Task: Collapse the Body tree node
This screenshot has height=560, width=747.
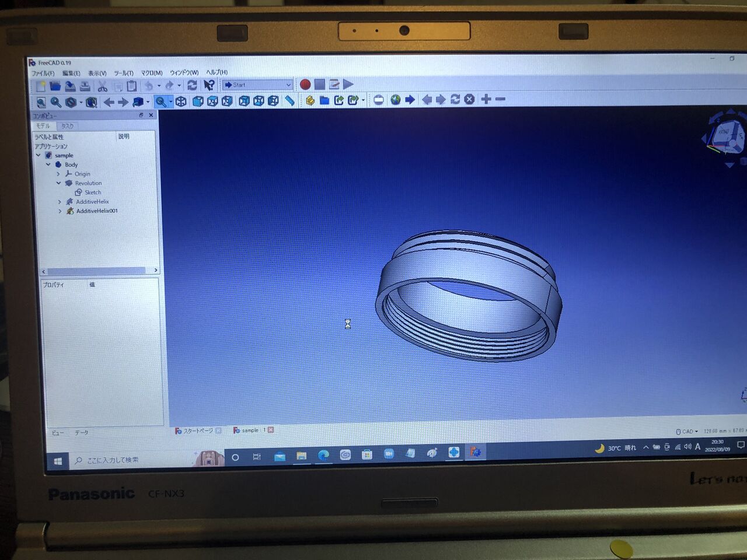Action: pos(48,164)
